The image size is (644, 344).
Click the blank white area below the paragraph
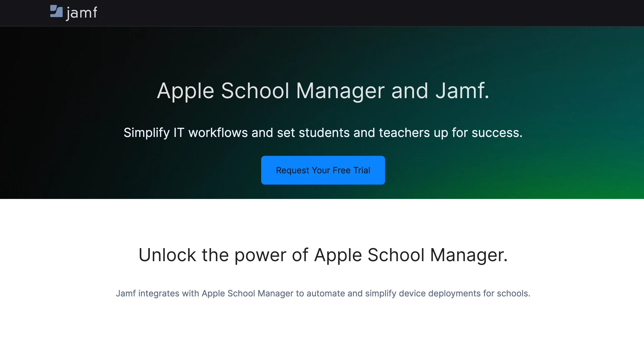point(323,325)
